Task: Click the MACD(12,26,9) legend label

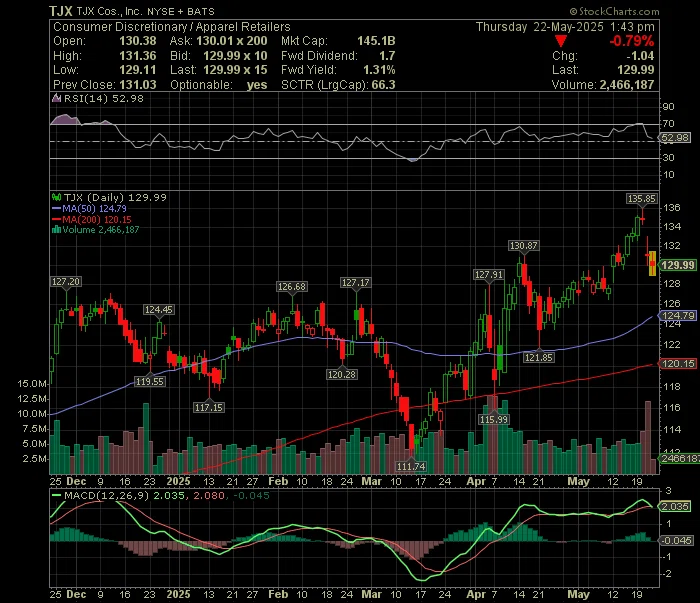Action: [107, 495]
